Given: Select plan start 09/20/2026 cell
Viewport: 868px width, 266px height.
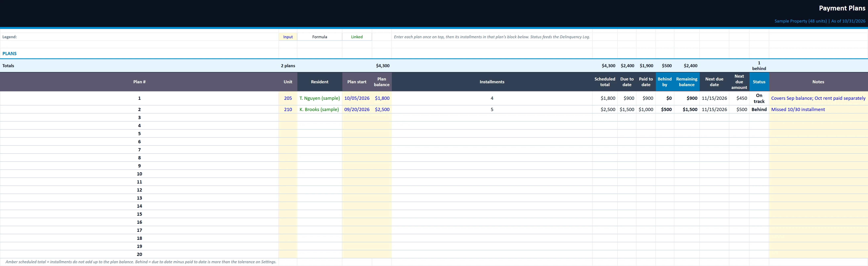Looking at the screenshot, I should 357,109.
